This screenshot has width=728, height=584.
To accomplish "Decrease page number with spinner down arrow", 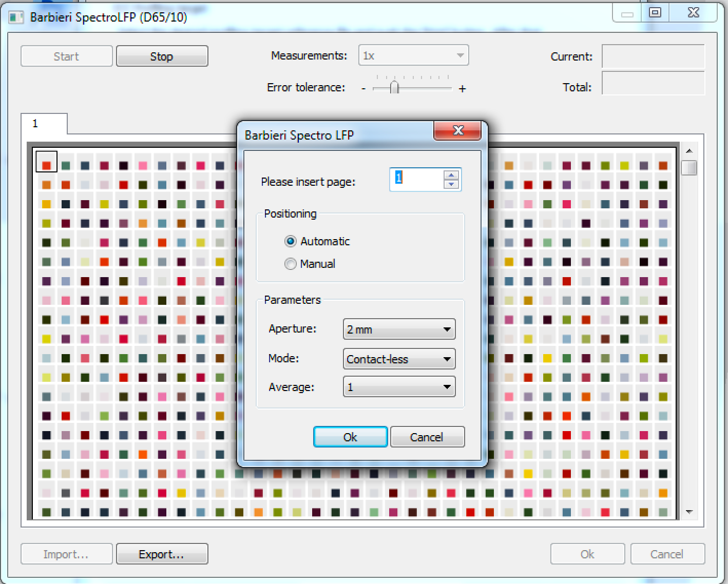I will pos(451,184).
